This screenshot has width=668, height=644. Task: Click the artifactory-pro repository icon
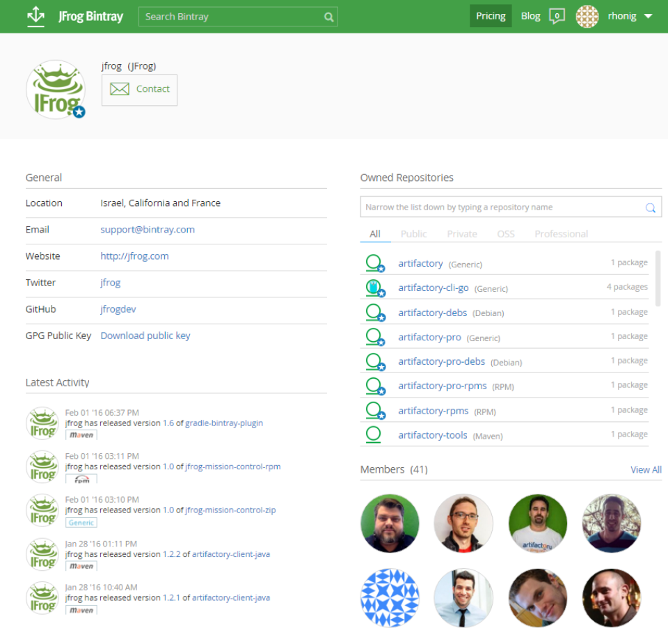pyautogui.click(x=375, y=337)
